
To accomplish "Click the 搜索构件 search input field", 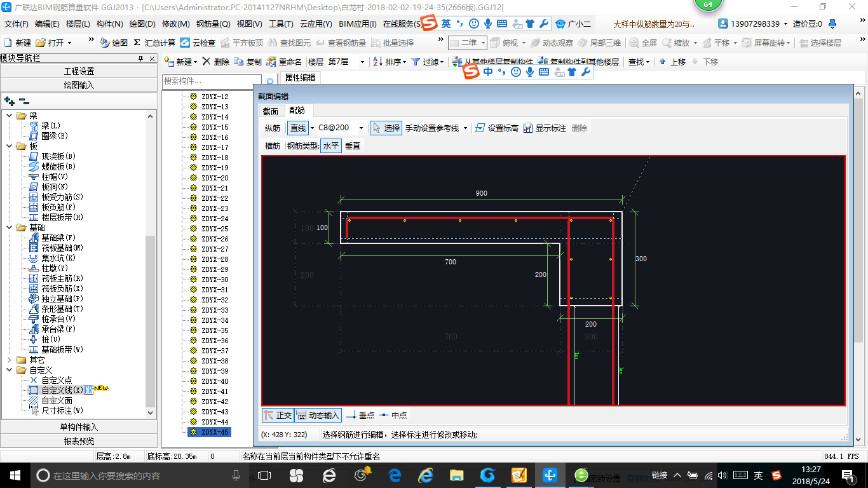I will [212, 81].
